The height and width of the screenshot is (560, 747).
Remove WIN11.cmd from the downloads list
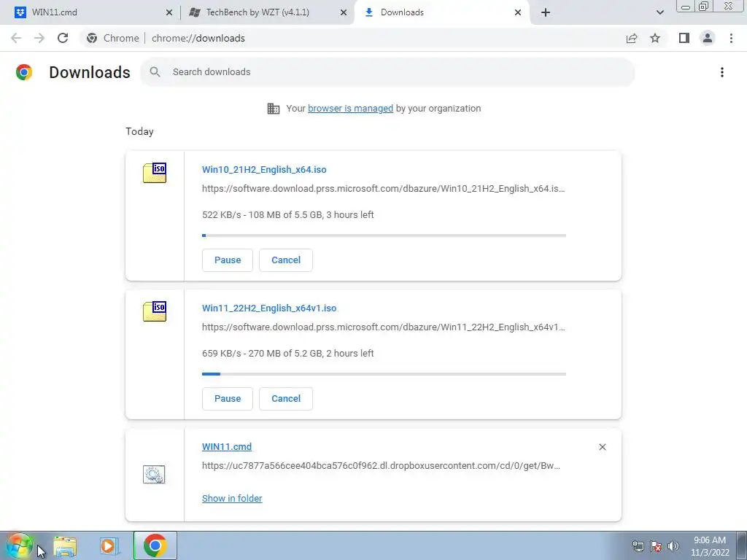602,447
